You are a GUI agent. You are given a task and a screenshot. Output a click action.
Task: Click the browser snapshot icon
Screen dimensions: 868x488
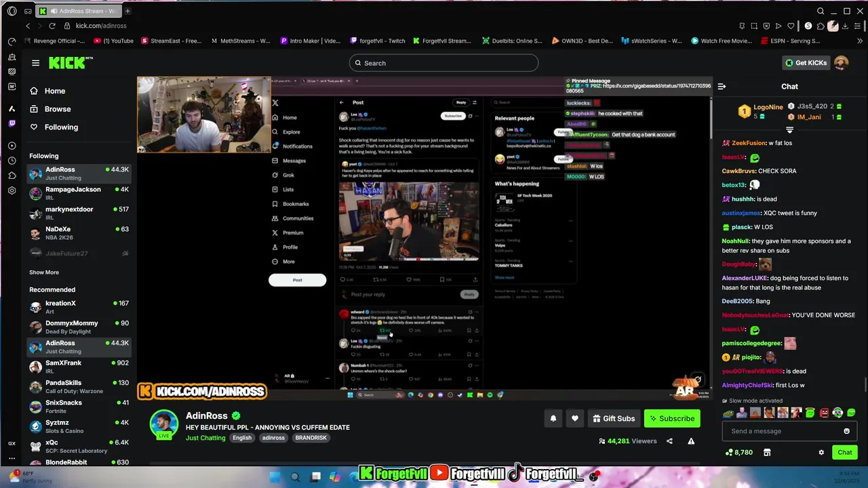pyautogui.click(x=754, y=26)
